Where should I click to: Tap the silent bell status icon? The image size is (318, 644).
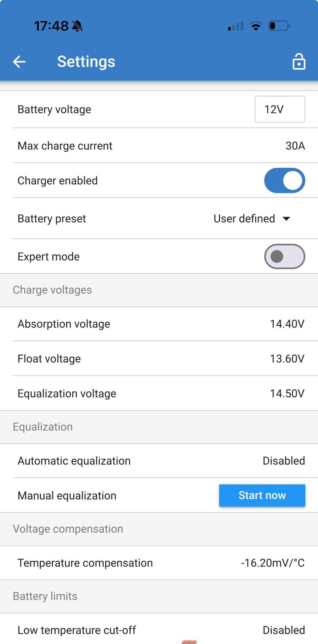[77, 26]
